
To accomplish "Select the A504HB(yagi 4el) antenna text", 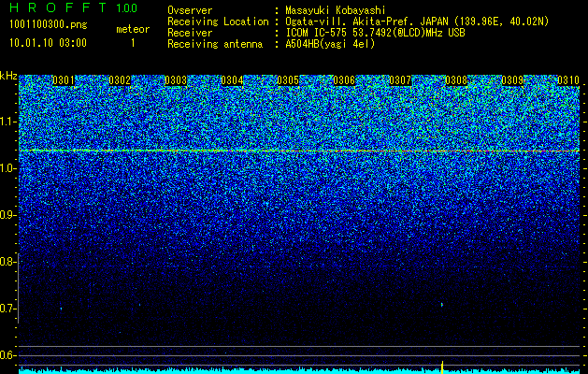I will pyautogui.click(x=330, y=44).
